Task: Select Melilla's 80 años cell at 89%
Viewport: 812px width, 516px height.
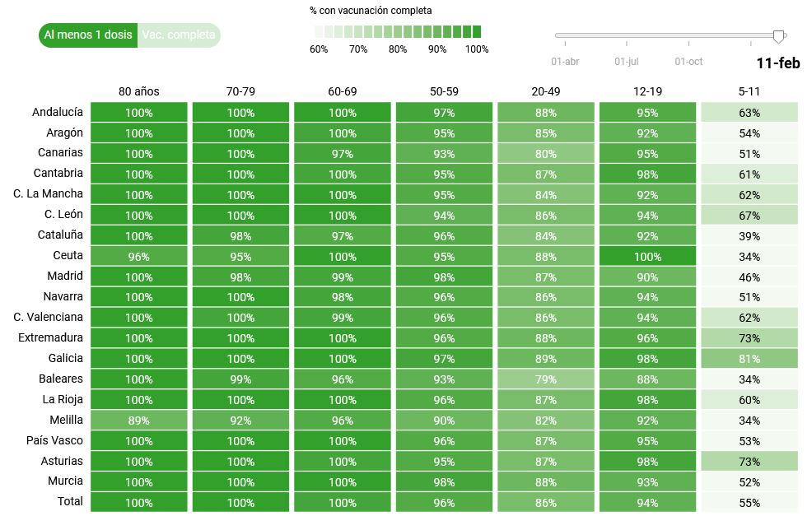Action: 139,421
